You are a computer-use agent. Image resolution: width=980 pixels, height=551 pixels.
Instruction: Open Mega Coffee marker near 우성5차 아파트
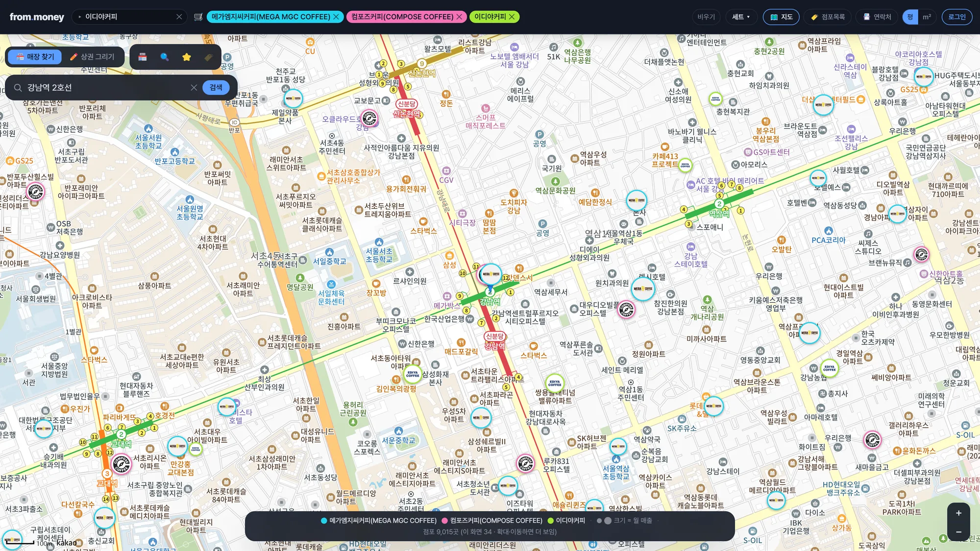click(x=481, y=418)
